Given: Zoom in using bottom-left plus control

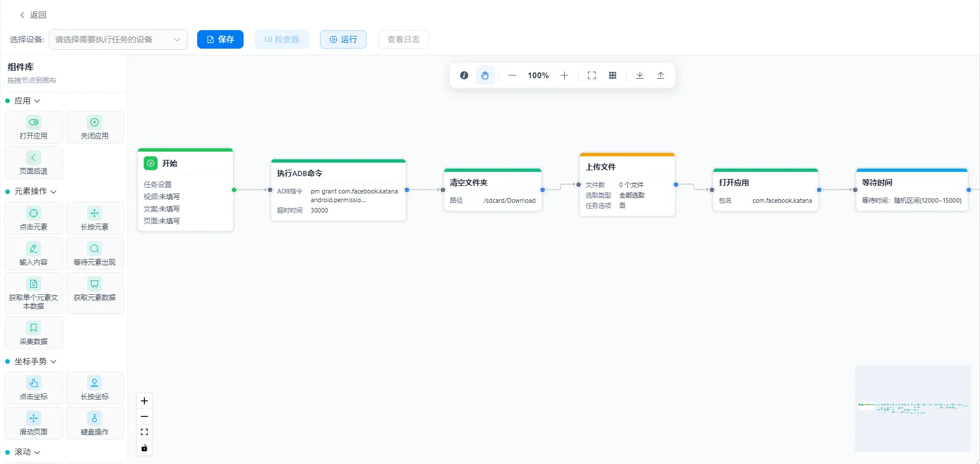Looking at the screenshot, I should tap(144, 401).
